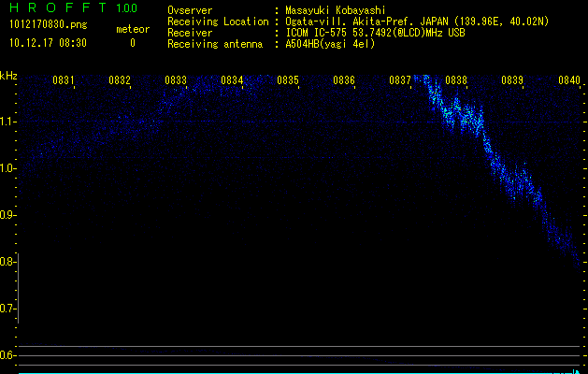588x374 pixels.
Task: Click the 0835 time axis marker
Action: pyautogui.click(x=288, y=80)
